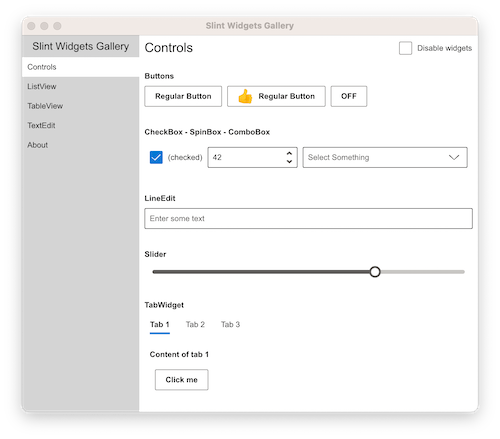The width and height of the screenshot is (500, 439).
Task: Open the Select Something combo box
Action: pos(385,157)
